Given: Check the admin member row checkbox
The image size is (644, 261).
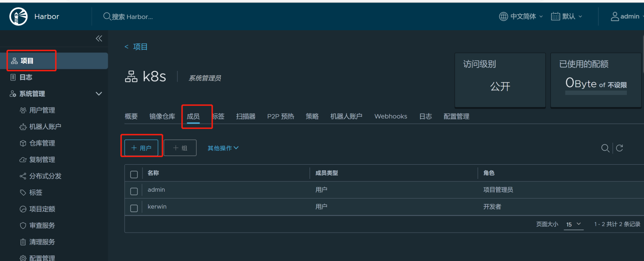Looking at the screenshot, I should [x=134, y=191].
